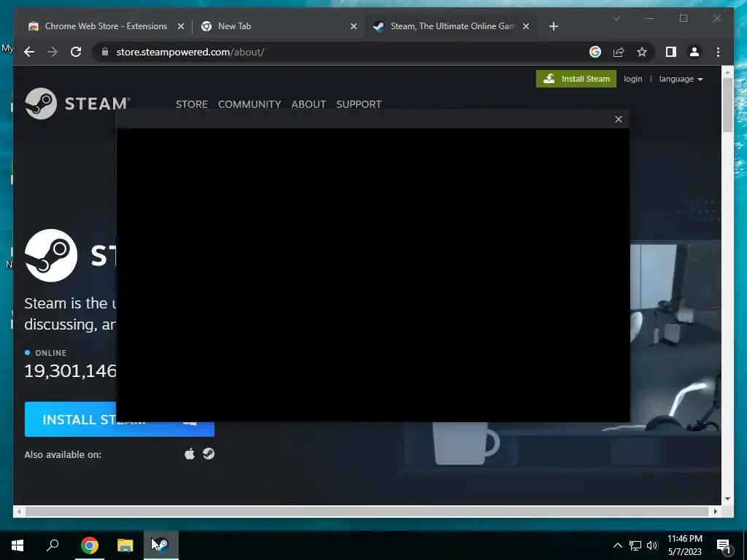Screen dimensions: 747x560
Task: Show hidden system tray icons
Action: [x=617, y=545]
